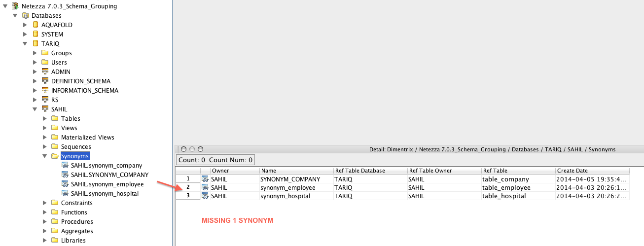This screenshot has height=246, width=644.
Task: Click the Netezza server connection icon
Action: click(15, 6)
